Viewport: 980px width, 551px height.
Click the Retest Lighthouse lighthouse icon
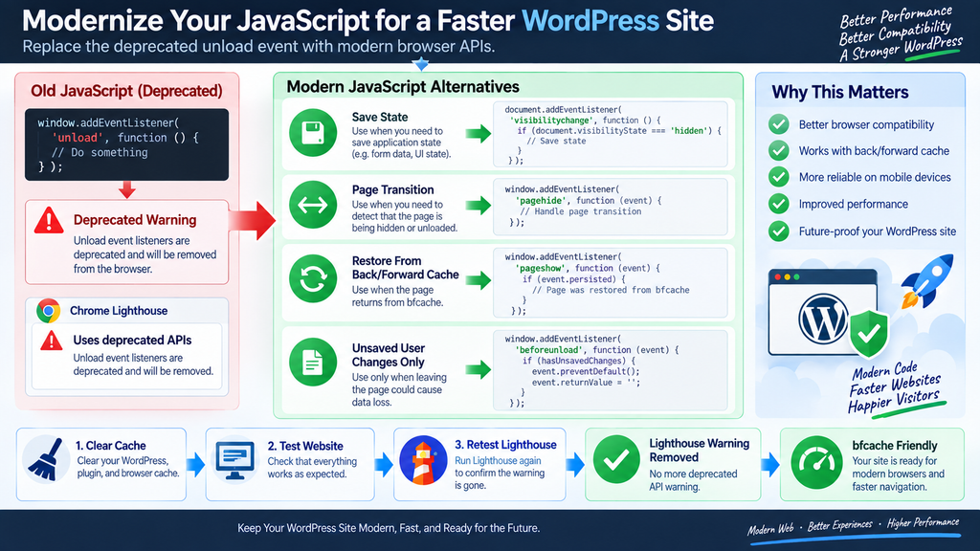[x=423, y=461]
